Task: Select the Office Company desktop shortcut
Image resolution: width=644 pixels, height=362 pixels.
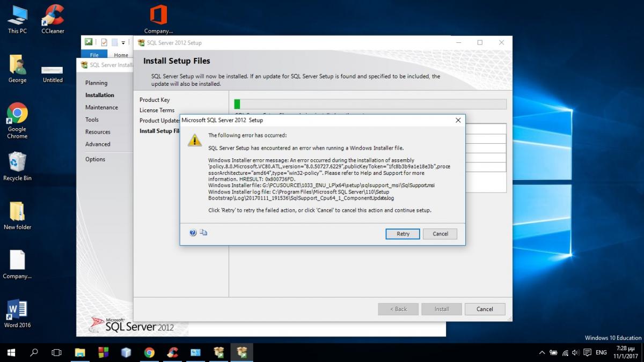Action: [x=158, y=19]
